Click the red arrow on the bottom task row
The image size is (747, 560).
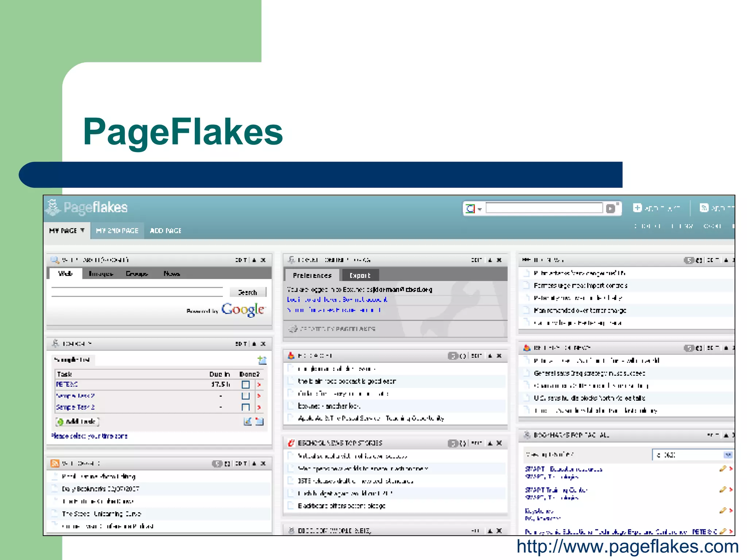pyautogui.click(x=259, y=407)
